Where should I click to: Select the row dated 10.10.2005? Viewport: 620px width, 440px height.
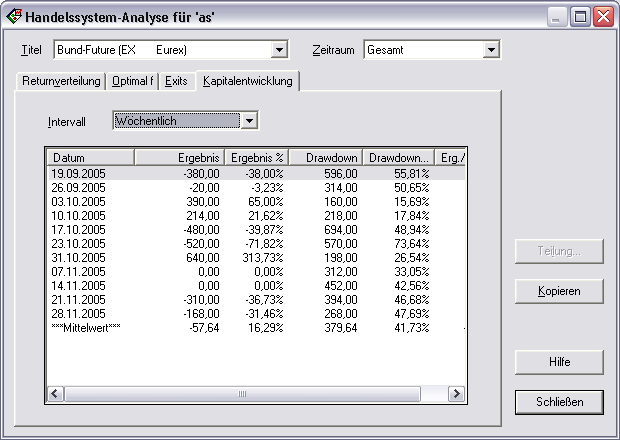pos(256,215)
